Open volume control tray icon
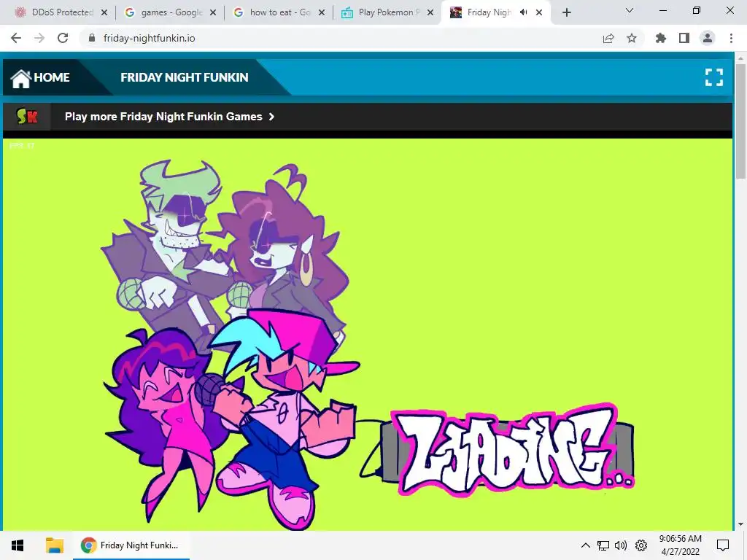 (x=621, y=545)
